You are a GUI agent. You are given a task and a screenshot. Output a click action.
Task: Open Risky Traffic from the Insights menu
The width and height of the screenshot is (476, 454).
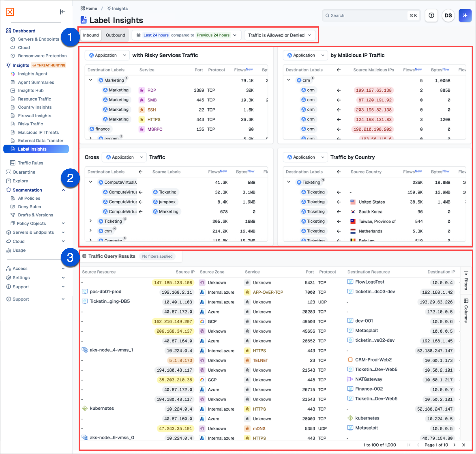point(30,124)
